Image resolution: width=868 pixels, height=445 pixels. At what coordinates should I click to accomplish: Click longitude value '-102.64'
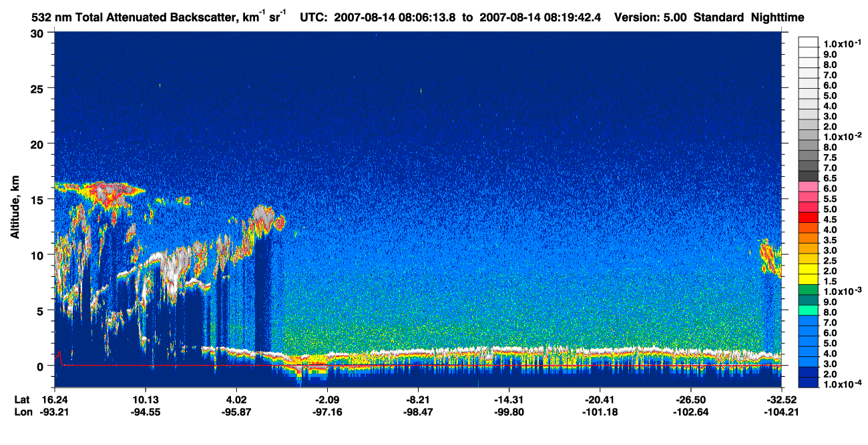pyautogui.click(x=691, y=412)
